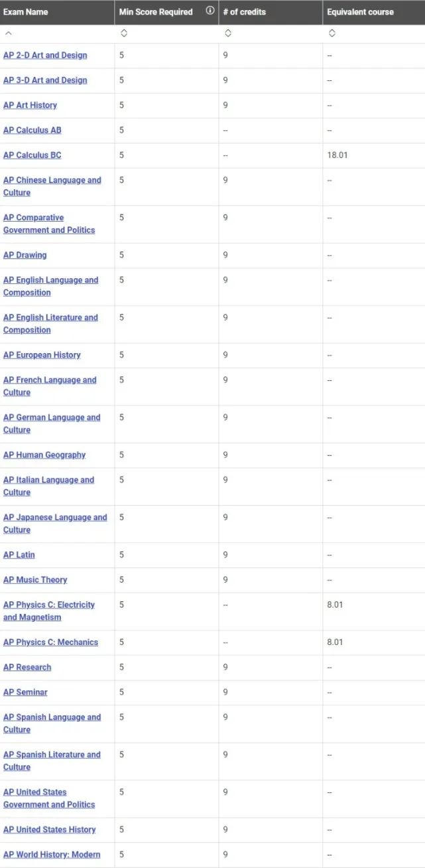
Task: Open the AP European History link
Action: point(42,355)
